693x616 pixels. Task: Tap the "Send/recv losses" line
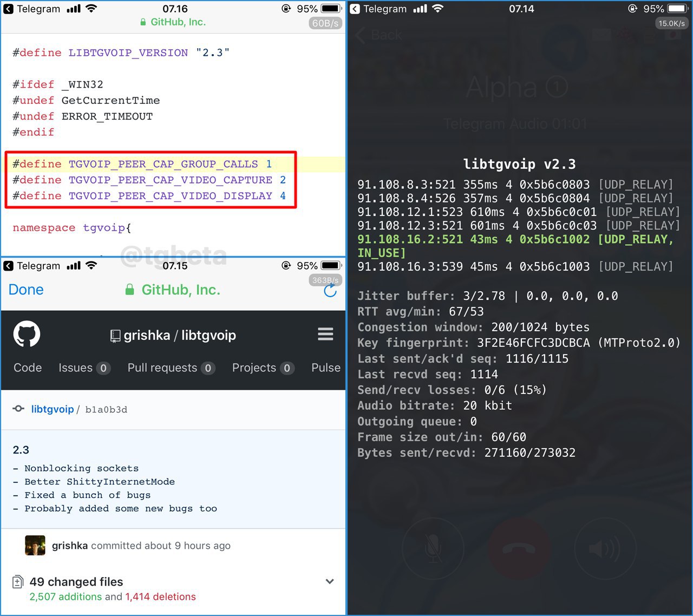coord(452,390)
